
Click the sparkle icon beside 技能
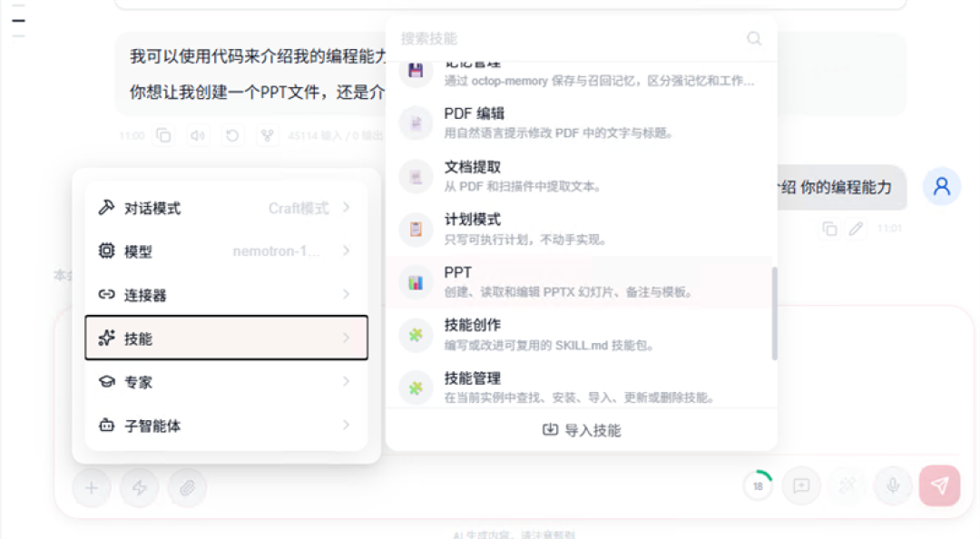pos(106,338)
